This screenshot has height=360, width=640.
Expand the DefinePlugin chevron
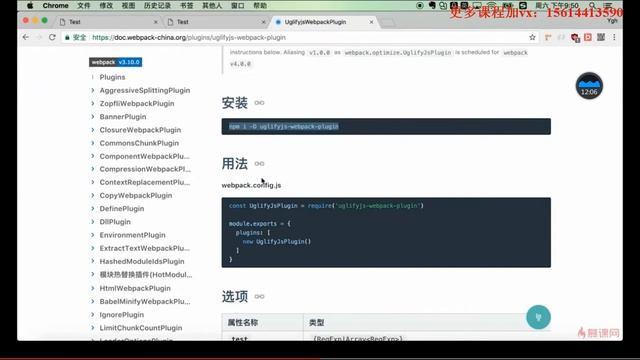pos(93,209)
